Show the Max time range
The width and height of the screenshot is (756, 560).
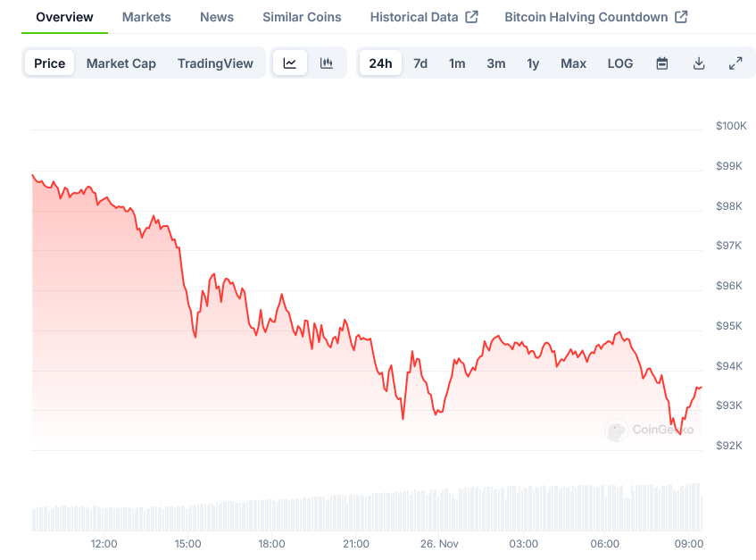pyautogui.click(x=573, y=63)
